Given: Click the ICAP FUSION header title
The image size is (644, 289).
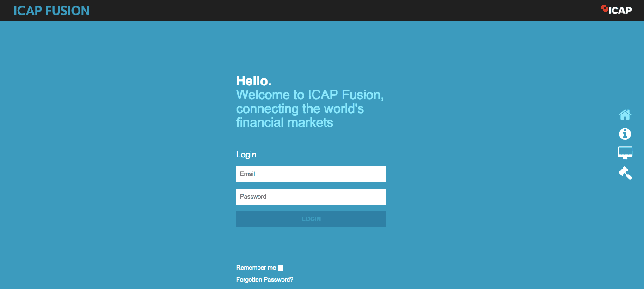Looking at the screenshot, I should click(x=51, y=11).
